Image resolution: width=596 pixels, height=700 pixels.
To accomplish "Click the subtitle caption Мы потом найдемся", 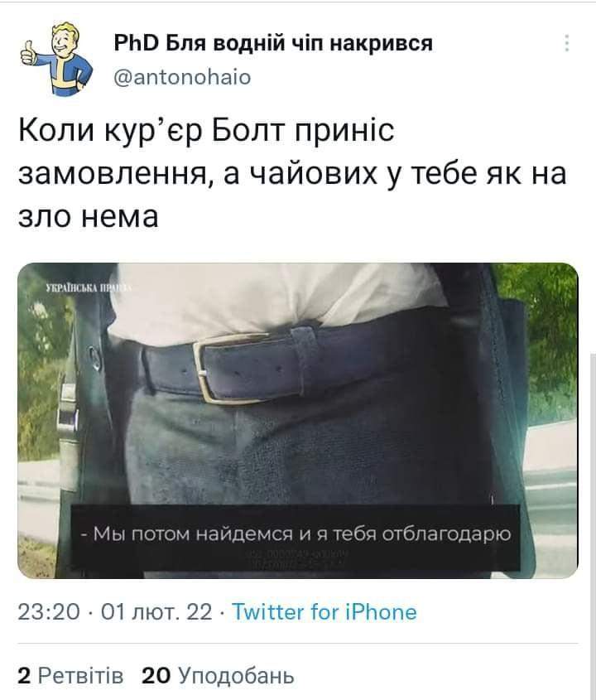I will tap(296, 534).
